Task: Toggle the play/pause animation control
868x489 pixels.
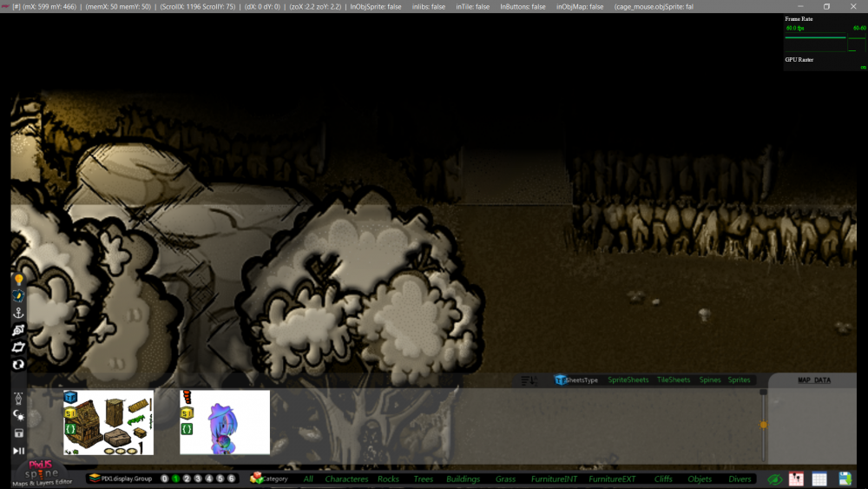Action: 18,451
